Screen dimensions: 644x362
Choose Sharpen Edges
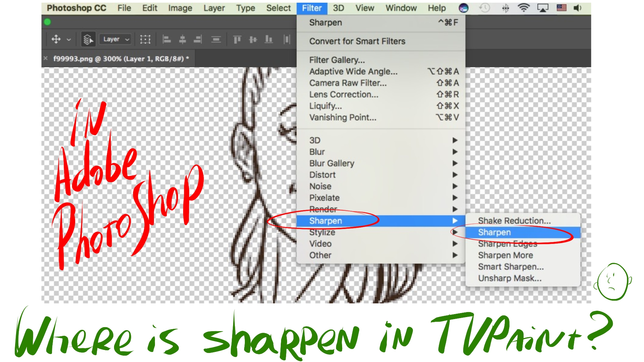(523, 244)
